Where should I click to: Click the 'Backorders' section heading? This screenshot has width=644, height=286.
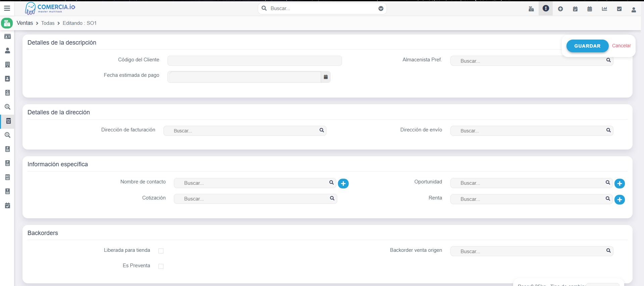pos(43,233)
